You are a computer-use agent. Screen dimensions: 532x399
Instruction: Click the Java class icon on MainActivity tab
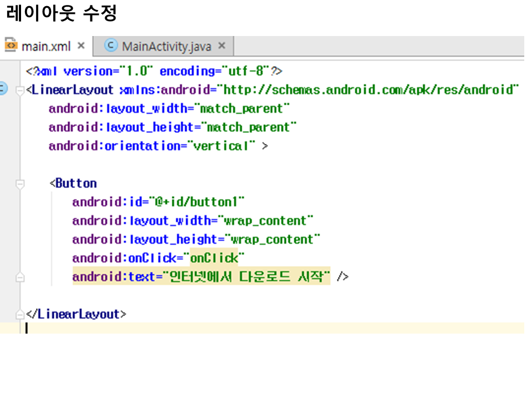pyautogui.click(x=111, y=46)
